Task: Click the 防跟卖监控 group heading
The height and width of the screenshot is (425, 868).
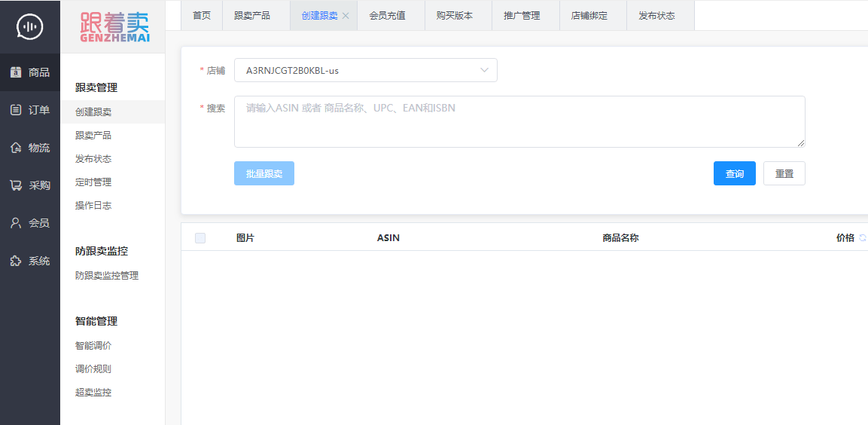Action: pos(102,251)
